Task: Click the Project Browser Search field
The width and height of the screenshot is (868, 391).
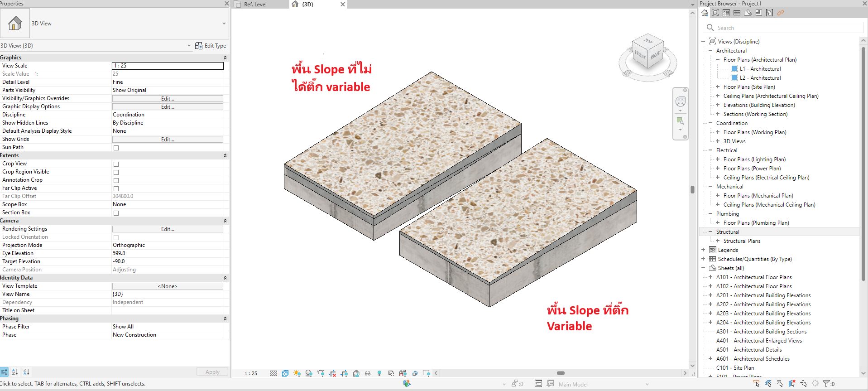Action: tap(783, 28)
